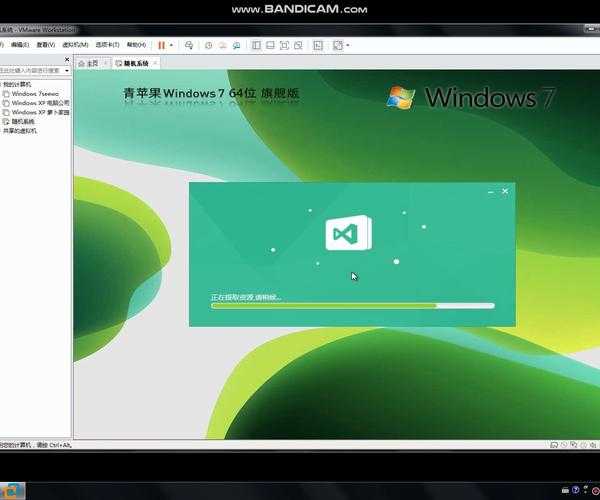The height and width of the screenshot is (500, 600).
Task: Click the status bar Ctrl+Alt hint text
Action: click(36, 445)
